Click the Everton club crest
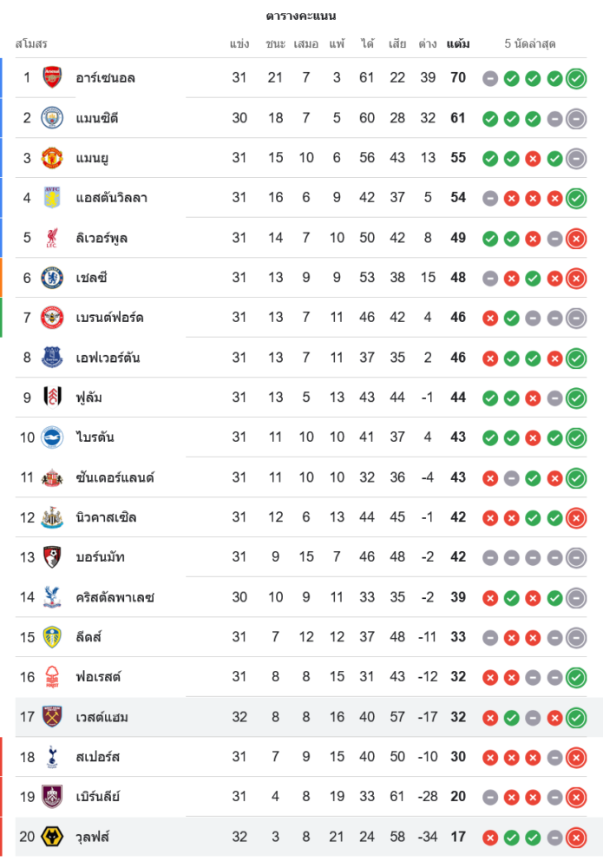This screenshot has width=603, height=868. (52, 358)
